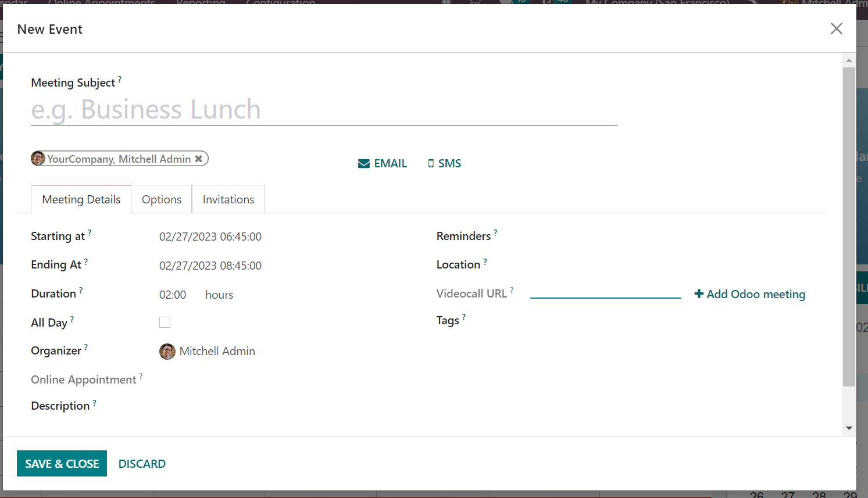The image size is (868, 498).
Task: Enable the All Day checkbox
Action: point(165,323)
